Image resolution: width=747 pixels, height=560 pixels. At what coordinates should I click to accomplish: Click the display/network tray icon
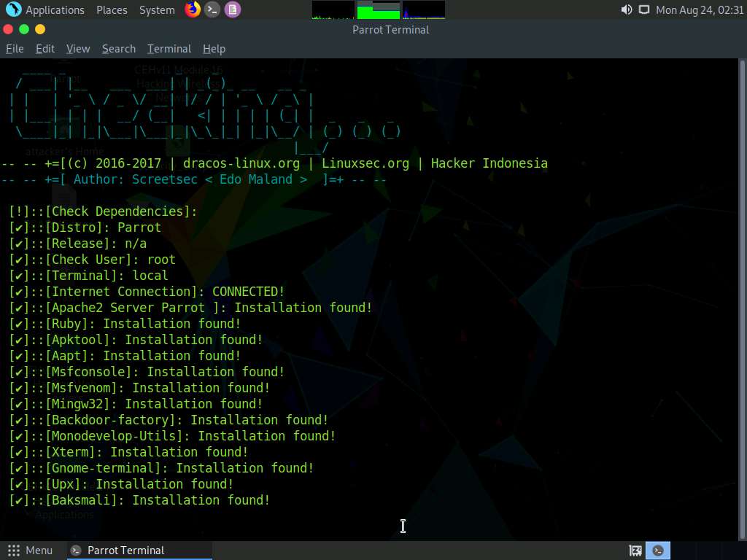[x=643, y=9]
